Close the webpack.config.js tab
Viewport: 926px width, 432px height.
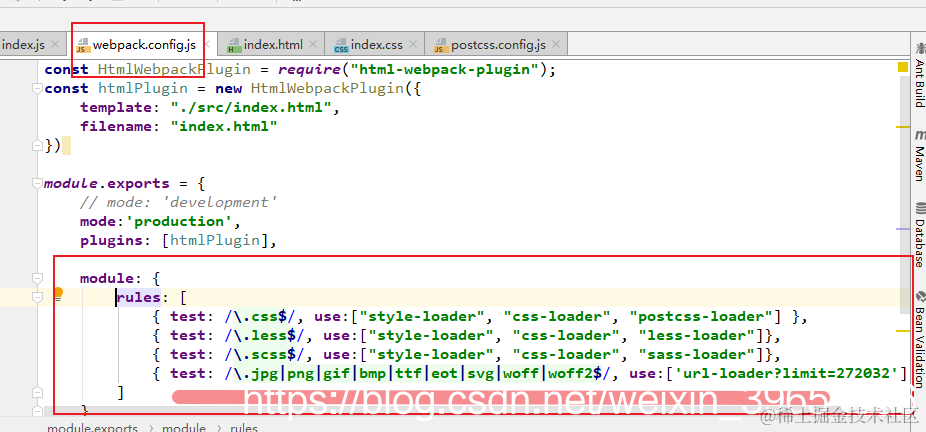click(207, 44)
